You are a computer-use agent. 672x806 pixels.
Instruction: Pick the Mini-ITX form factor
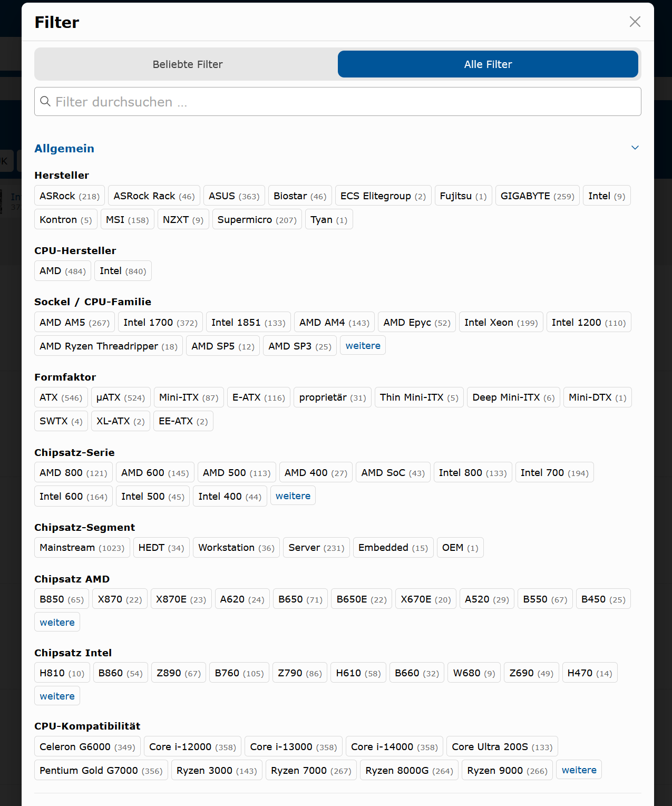[189, 397]
